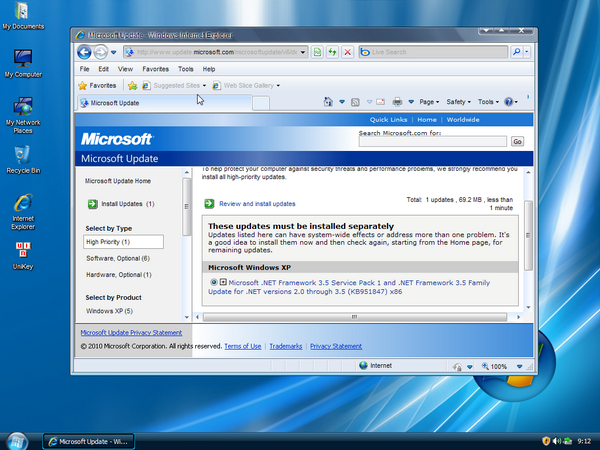600x450 pixels.
Task: Click the Compatibility View icon
Action: tap(317, 52)
